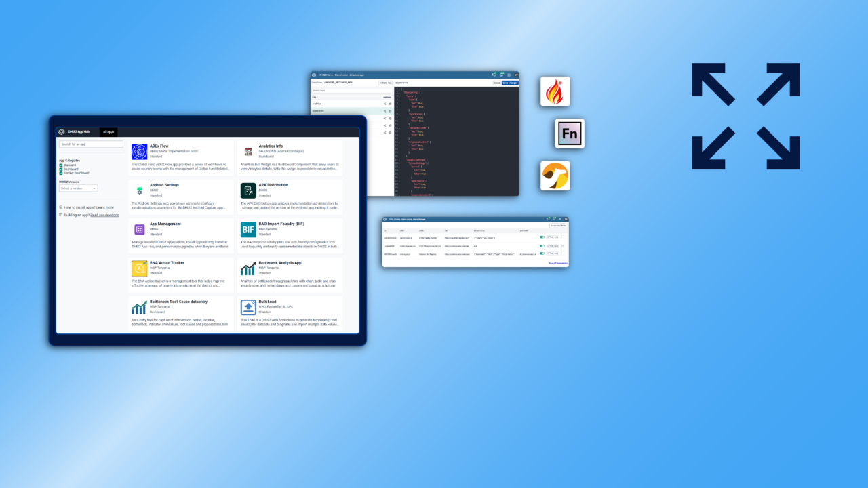The height and width of the screenshot is (488, 868).
Task: Open the Select a version dropdown
Action: (x=78, y=188)
